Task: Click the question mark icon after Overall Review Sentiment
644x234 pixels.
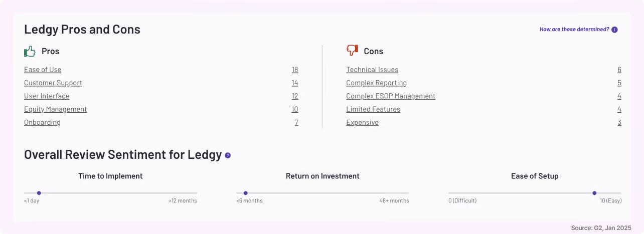Action: pos(228,155)
